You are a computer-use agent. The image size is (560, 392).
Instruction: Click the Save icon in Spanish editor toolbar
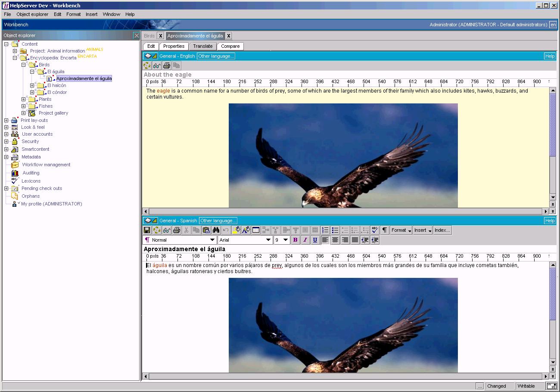pos(147,230)
